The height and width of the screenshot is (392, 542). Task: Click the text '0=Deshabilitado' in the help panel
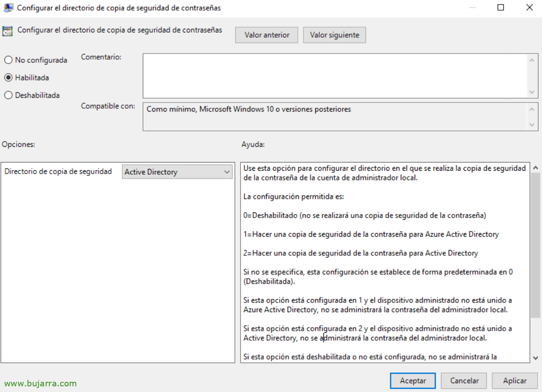270,215
